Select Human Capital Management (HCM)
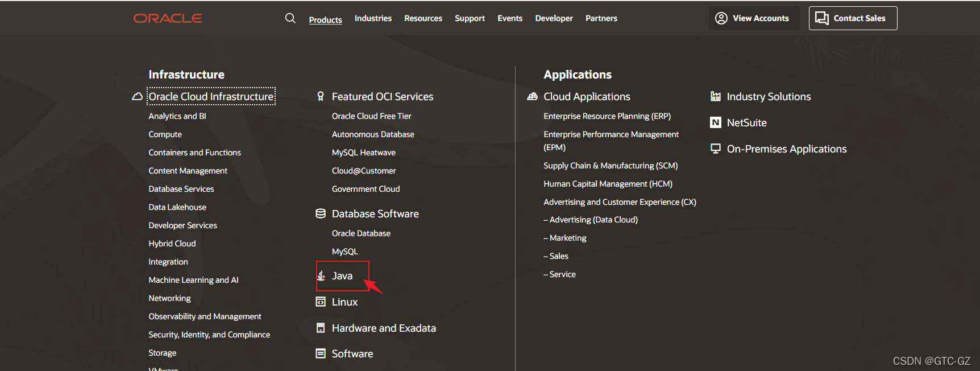This screenshot has height=371, width=980. 608,184
